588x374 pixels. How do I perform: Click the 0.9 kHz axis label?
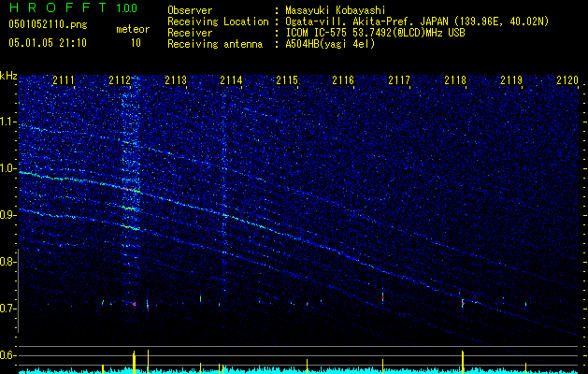point(7,215)
